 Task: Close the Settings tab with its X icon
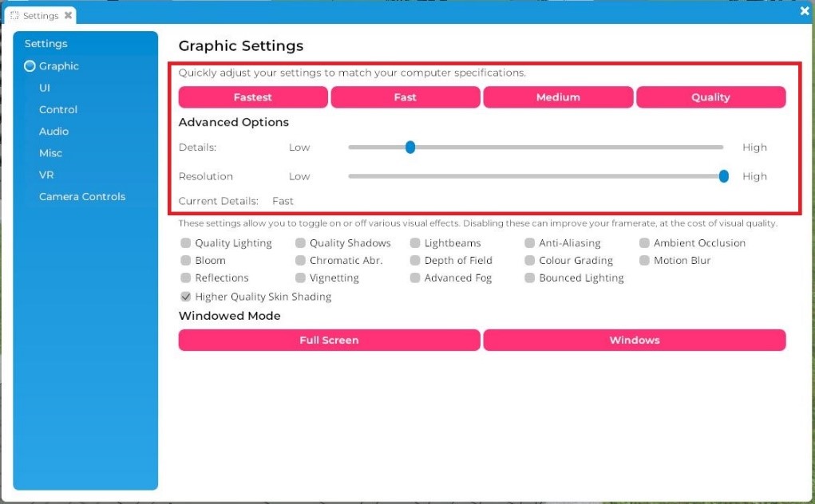[68, 16]
